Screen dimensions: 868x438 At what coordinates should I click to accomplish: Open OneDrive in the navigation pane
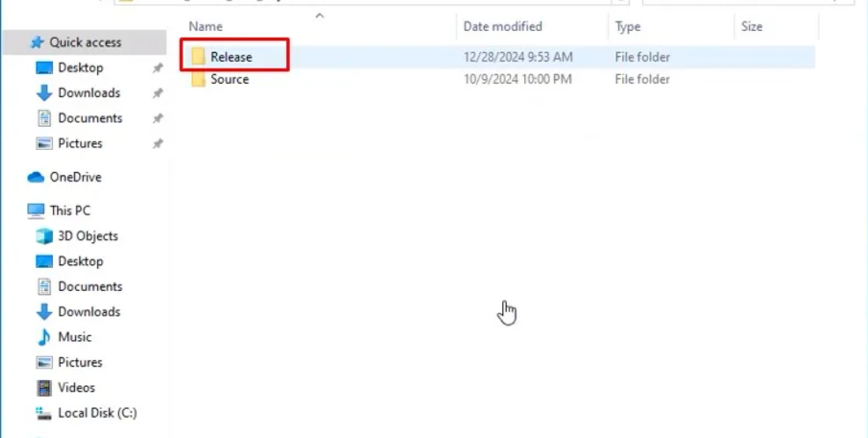[75, 177]
